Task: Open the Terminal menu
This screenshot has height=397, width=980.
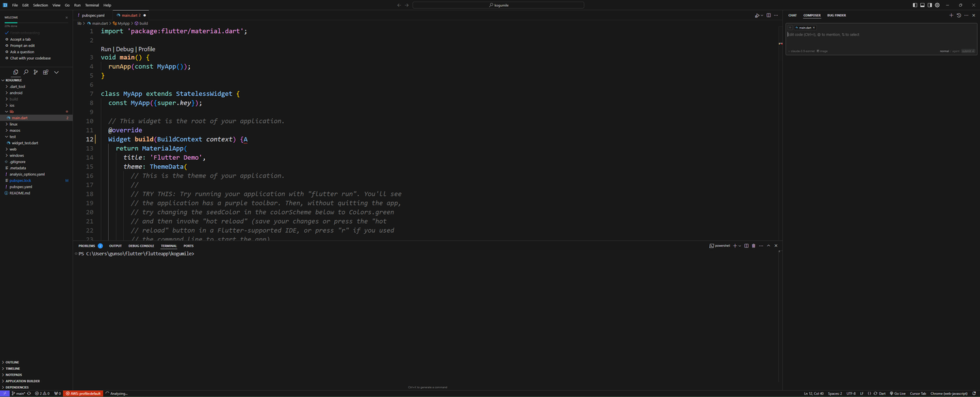Action: pyautogui.click(x=92, y=5)
